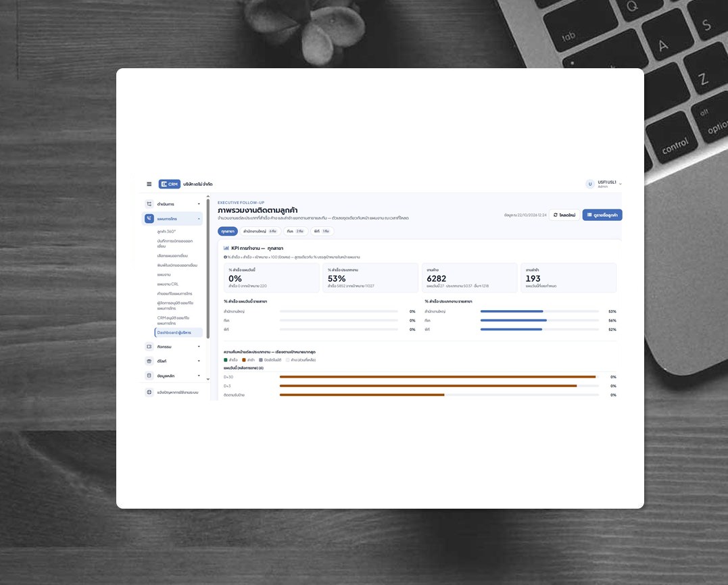Select the filter tab showing 2 ทีม
The width and height of the screenshot is (728, 585).
[295, 231]
